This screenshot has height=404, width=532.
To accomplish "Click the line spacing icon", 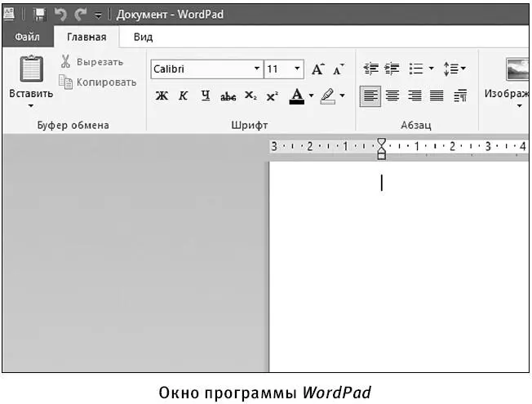I will click(451, 69).
